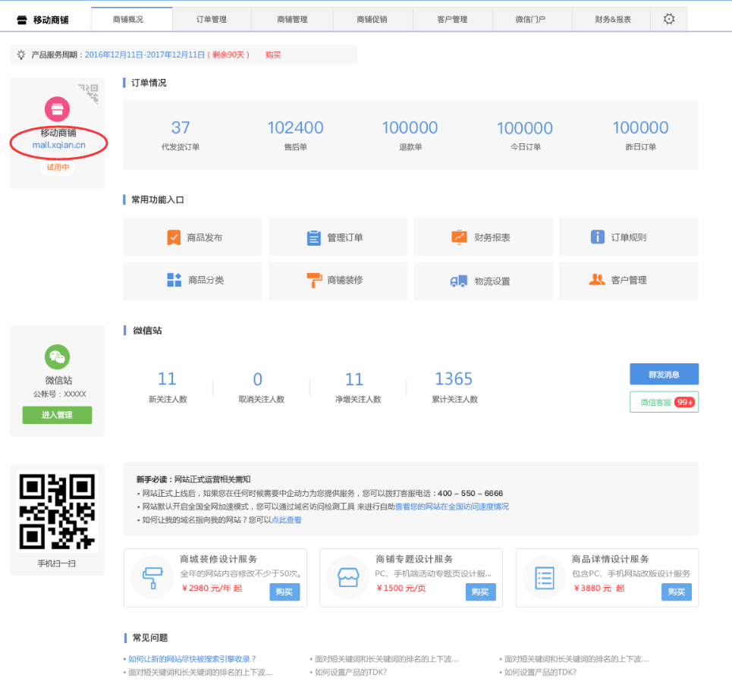
Task: Open the mall.xqian.cn store link
Action: [x=58, y=145]
